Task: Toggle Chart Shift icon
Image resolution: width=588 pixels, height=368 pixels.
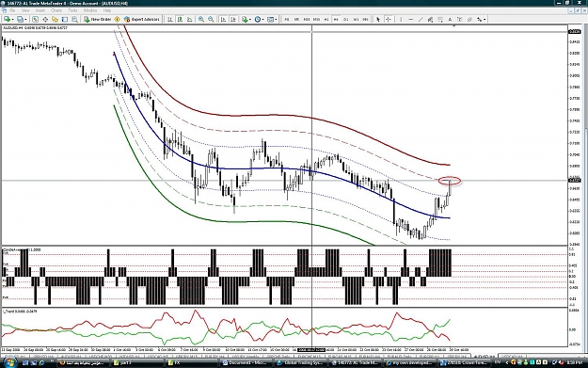Action: [x=233, y=19]
